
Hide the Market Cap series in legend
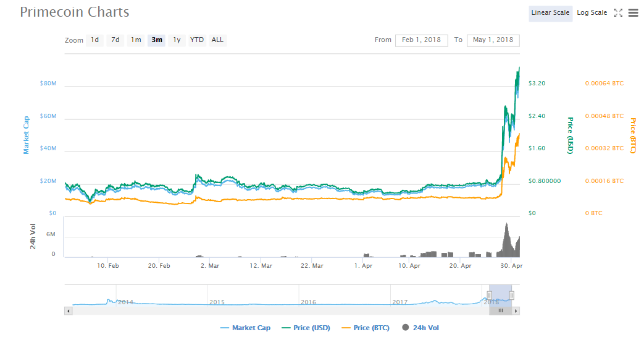pos(245,328)
